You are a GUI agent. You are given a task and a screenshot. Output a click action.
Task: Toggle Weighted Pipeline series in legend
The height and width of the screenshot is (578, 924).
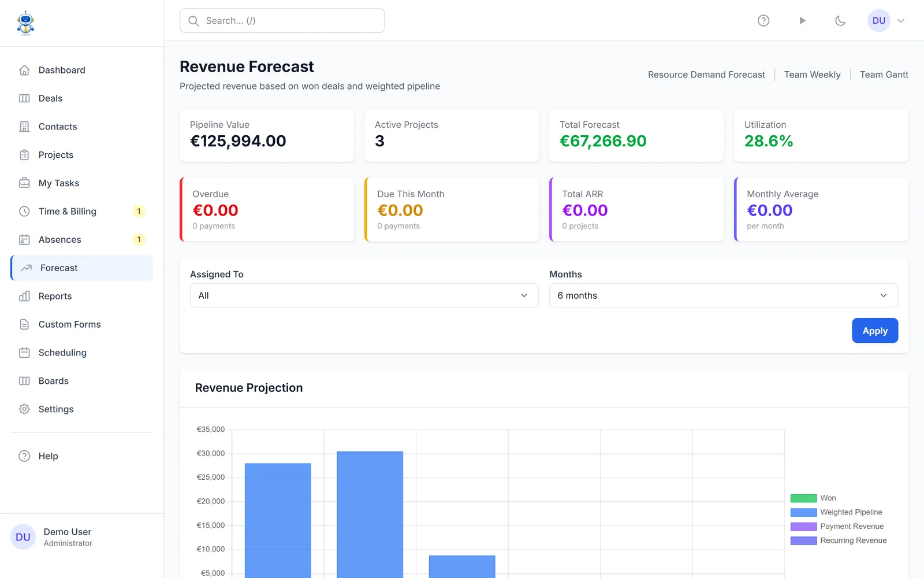(x=836, y=512)
